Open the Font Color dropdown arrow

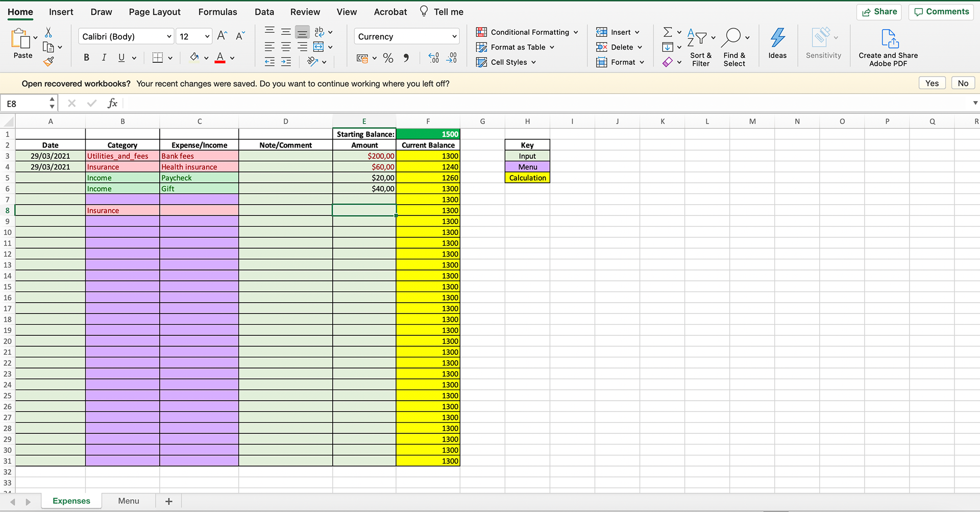click(232, 58)
